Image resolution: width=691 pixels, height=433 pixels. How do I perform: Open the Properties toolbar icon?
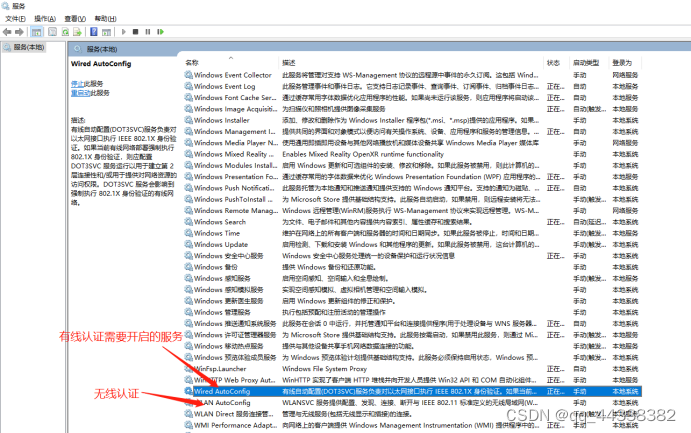(x=52, y=32)
